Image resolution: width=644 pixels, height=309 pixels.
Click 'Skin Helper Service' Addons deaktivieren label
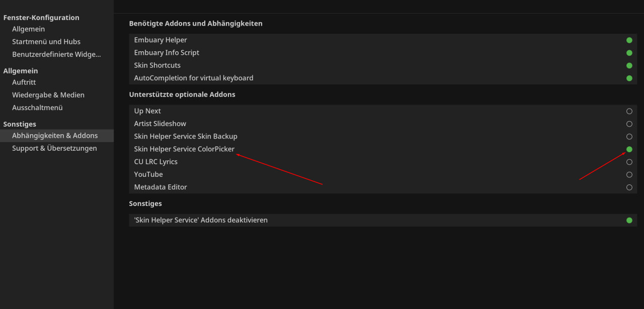coord(201,220)
